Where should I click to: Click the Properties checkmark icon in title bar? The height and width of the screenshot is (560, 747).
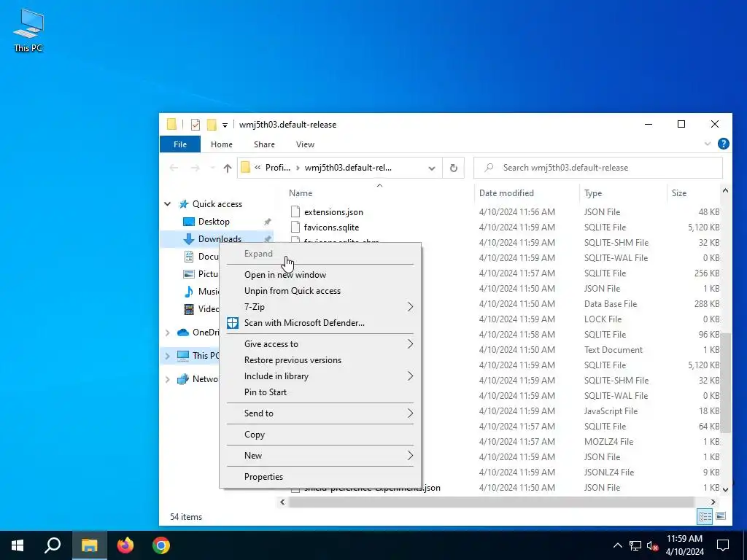pos(196,125)
